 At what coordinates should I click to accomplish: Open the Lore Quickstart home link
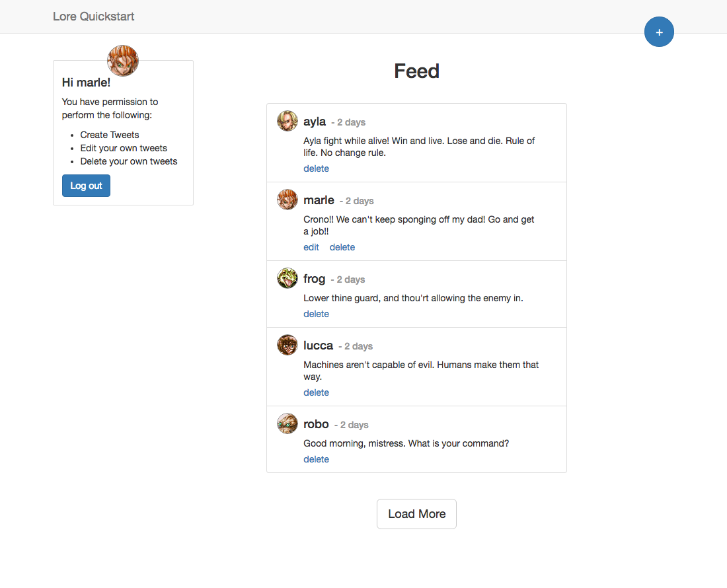click(94, 17)
